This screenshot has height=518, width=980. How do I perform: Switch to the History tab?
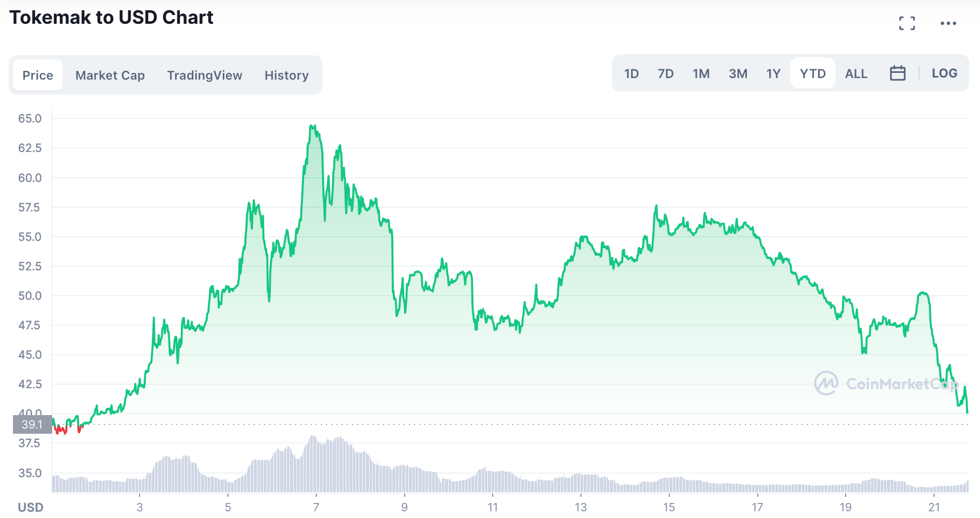[286, 75]
